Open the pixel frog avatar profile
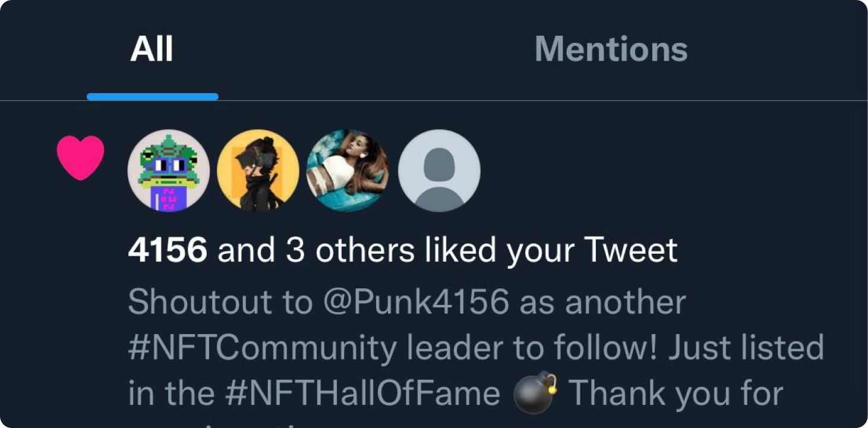Viewport: 868px width, 428px height. 169,171
